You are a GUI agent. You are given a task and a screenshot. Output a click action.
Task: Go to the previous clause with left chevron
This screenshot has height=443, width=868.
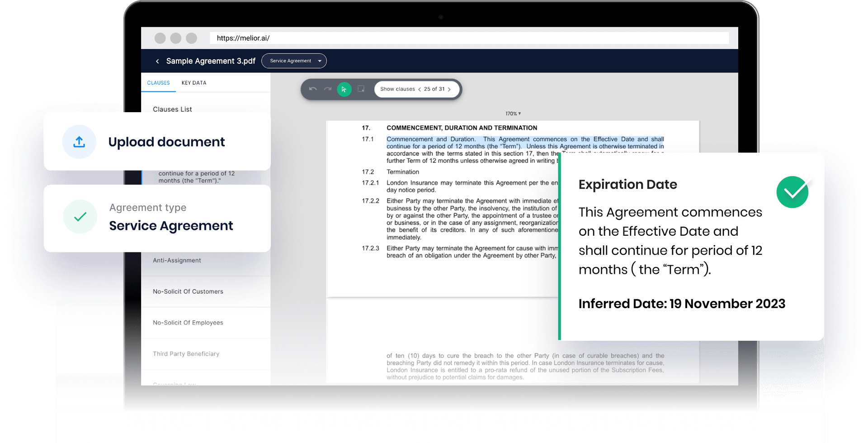pos(420,90)
